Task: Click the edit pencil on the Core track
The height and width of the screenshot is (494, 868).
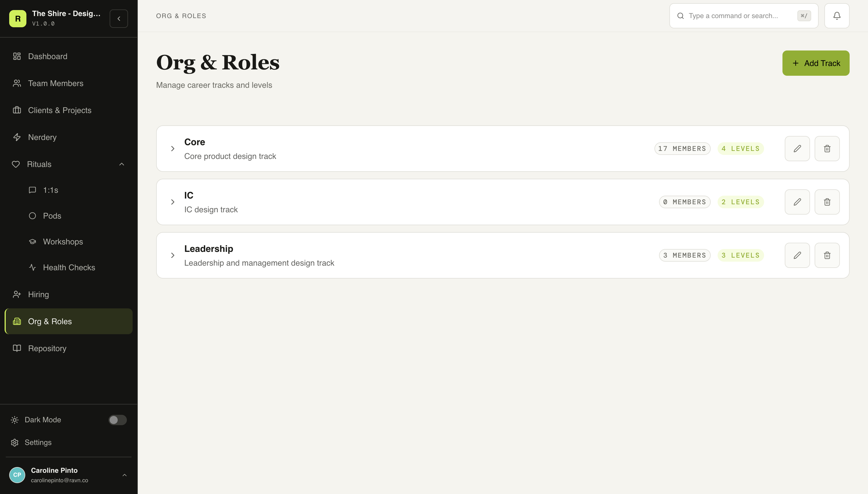Action: pos(797,148)
